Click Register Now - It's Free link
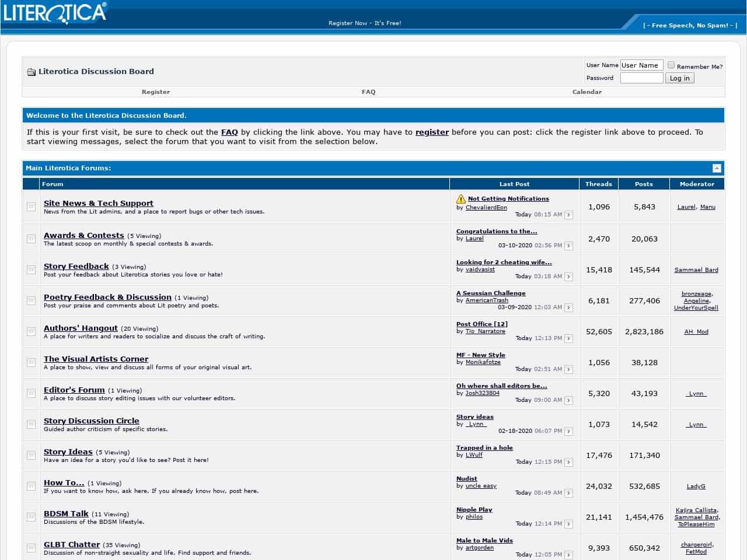 (365, 23)
